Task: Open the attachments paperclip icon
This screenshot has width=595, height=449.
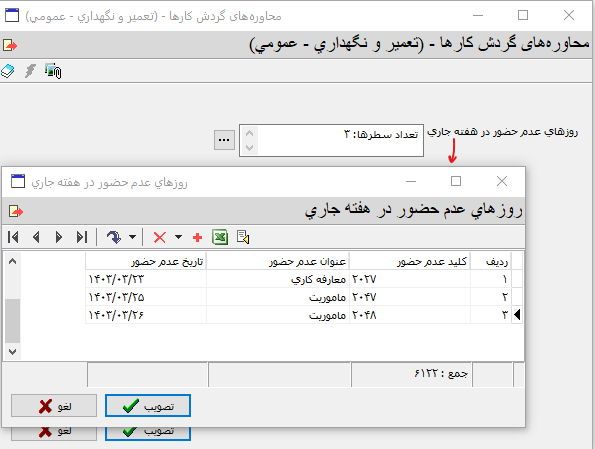Action: click(53, 71)
